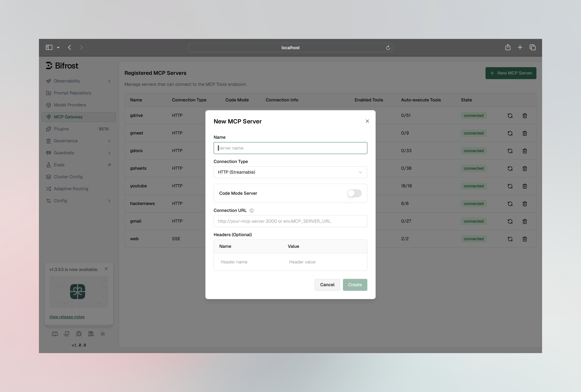Screen dimensions: 581x392
Task: Click the Bifrost logo
Action: [x=62, y=65]
